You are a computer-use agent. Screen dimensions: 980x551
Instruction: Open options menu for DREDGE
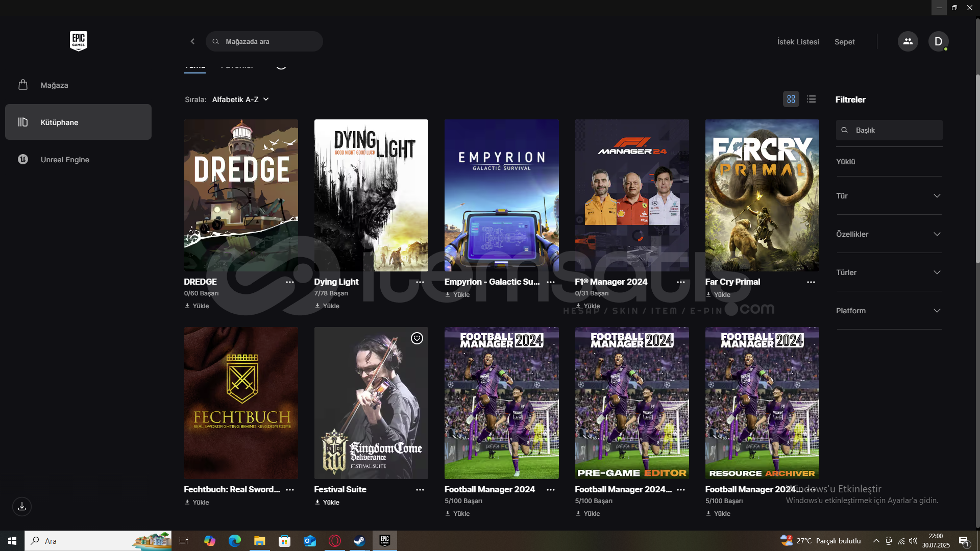[x=290, y=282]
